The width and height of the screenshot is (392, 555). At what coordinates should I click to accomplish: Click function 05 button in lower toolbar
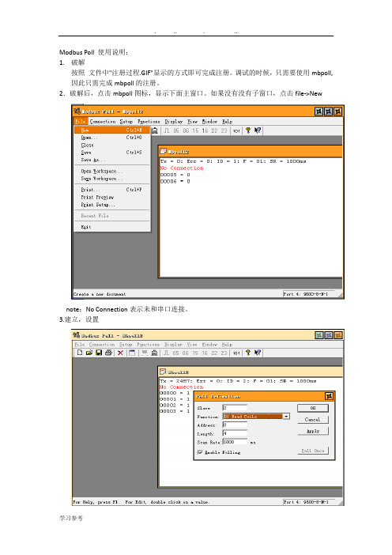(175, 353)
